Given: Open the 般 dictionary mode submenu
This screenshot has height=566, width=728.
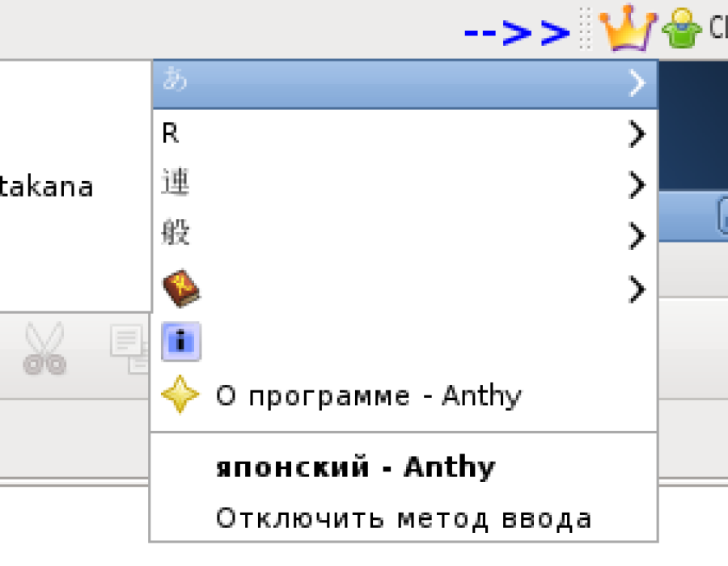Looking at the screenshot, I should click(x=405, y=235).
